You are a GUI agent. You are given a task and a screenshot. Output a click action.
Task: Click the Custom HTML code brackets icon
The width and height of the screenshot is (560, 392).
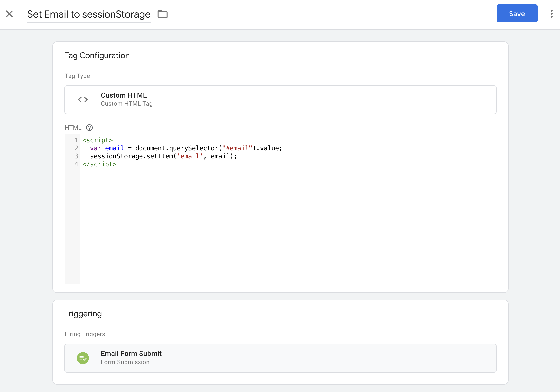tap(83, 100)
